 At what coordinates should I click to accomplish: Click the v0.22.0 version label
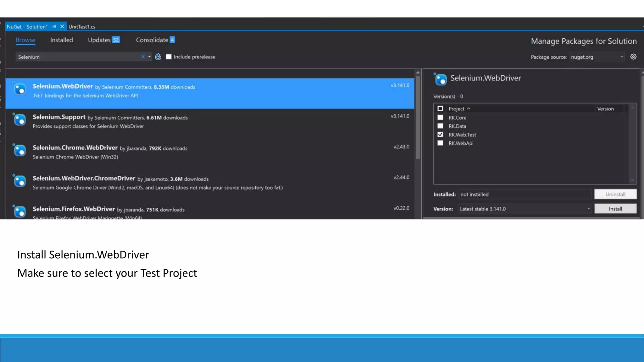tap(402, 208)
